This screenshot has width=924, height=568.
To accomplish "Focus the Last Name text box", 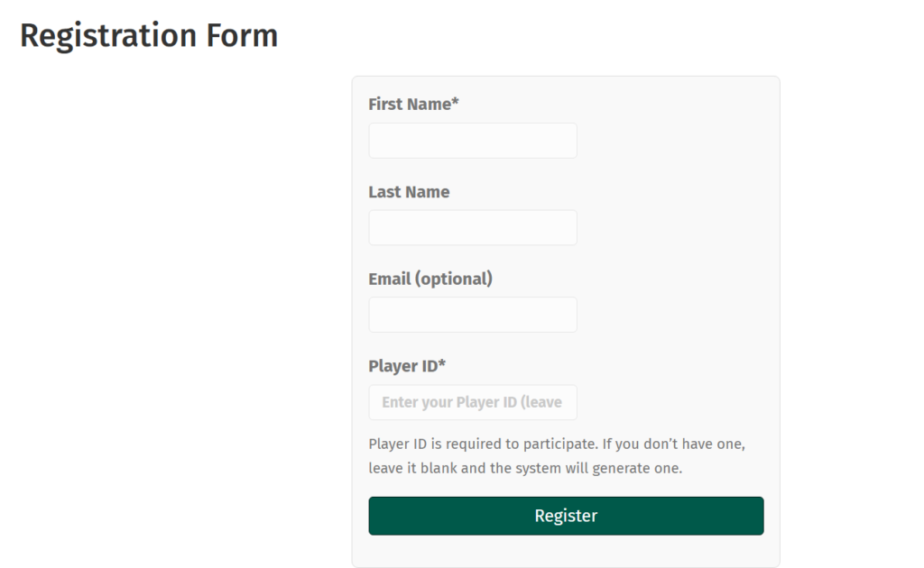I will pyautogui.click(x=472, y=227).
